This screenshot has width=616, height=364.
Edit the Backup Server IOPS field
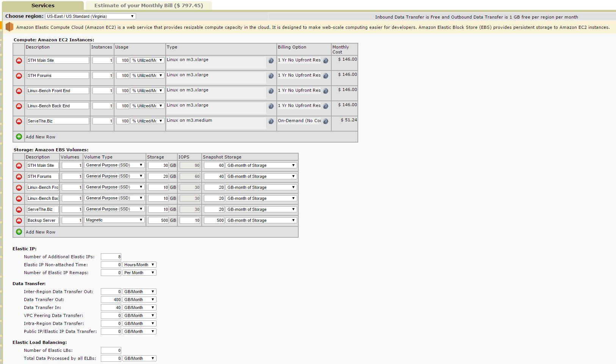tap(190, 220)
